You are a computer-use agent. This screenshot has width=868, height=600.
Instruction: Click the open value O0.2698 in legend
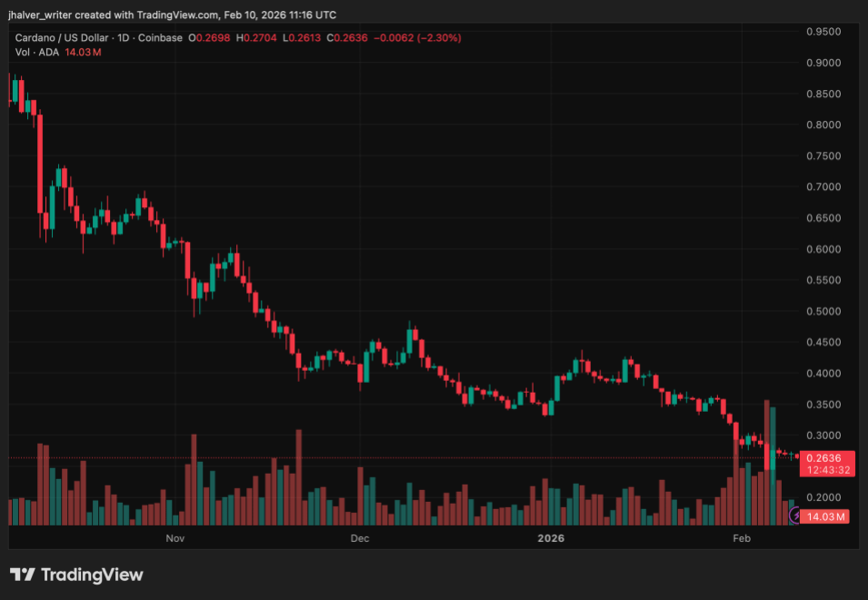pos(210,37)
